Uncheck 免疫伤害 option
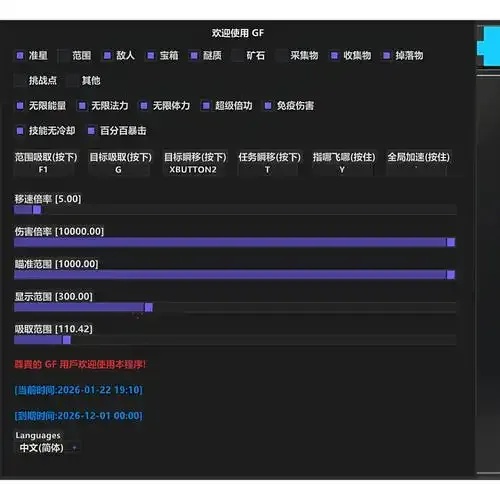This screenshot has width=500, height=500. (x=268, y=106)
